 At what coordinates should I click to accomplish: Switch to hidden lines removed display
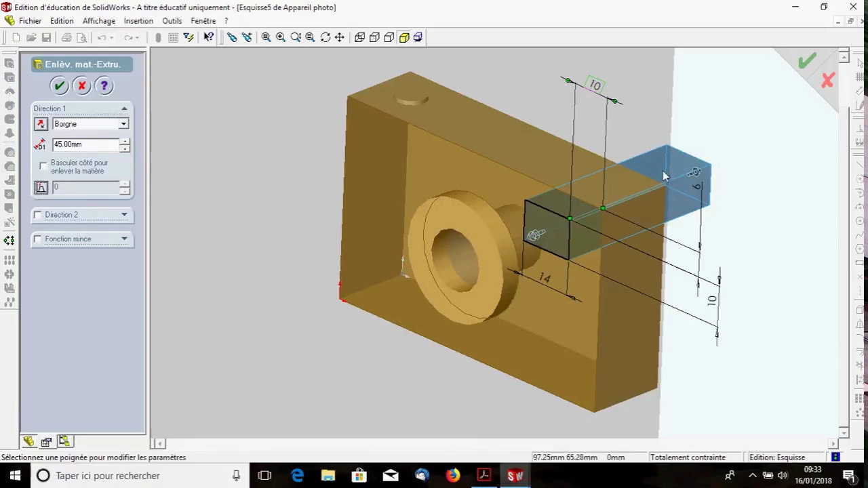(x=389, y=37)
